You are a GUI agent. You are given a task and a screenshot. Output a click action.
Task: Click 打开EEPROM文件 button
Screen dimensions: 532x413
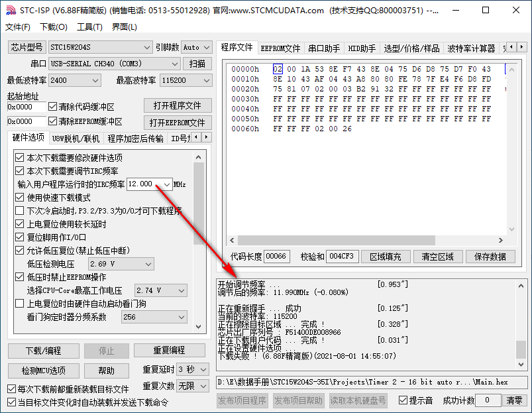178,122
